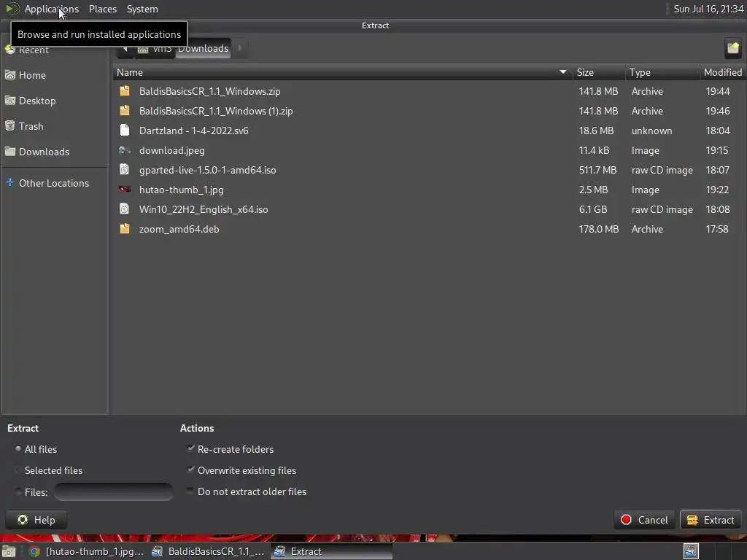Click the home folder path bar button

coord(155,48)
